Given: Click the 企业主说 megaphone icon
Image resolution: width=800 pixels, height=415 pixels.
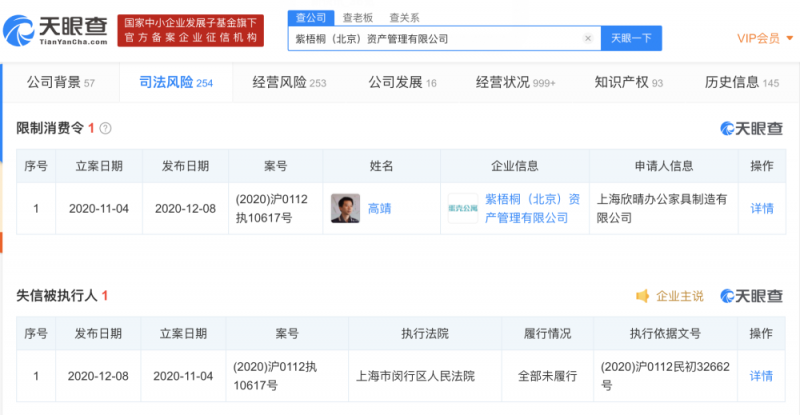Looking at the screenshot, I should pos(643,296).
